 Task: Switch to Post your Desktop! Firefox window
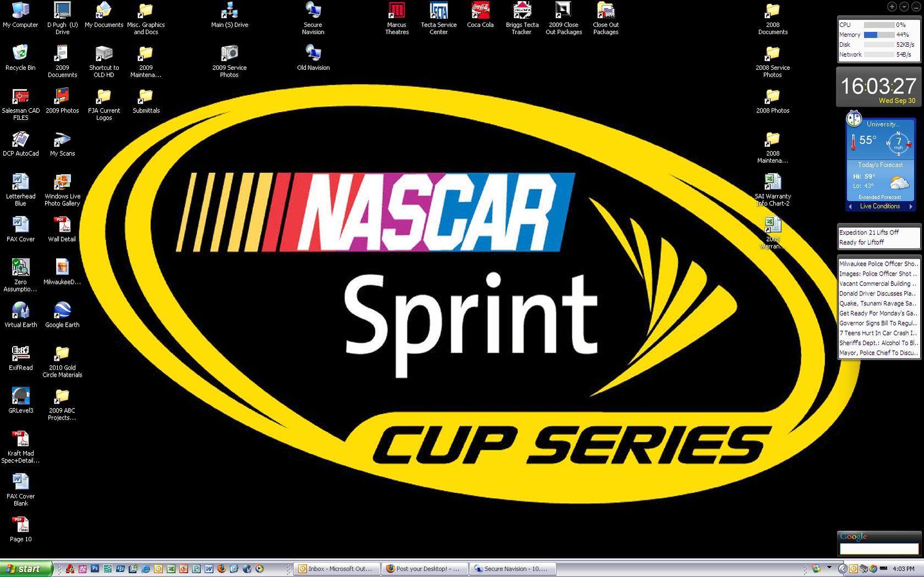click(425, 569)
